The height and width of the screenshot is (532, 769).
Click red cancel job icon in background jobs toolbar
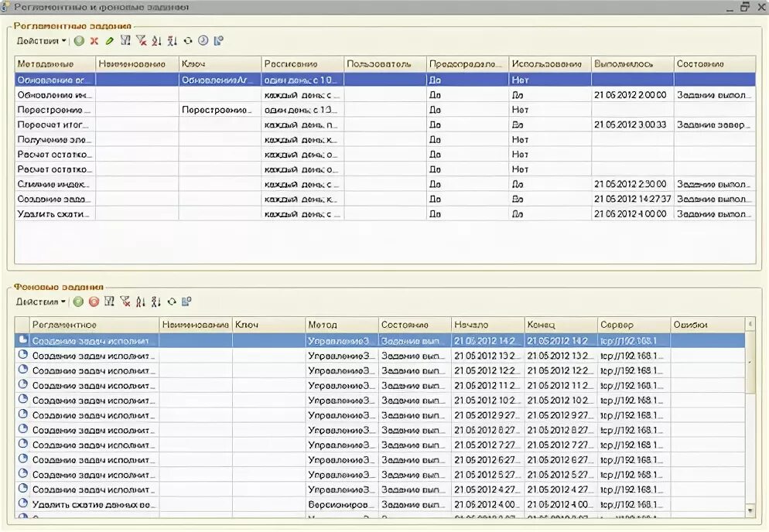[x=94, y=302]
